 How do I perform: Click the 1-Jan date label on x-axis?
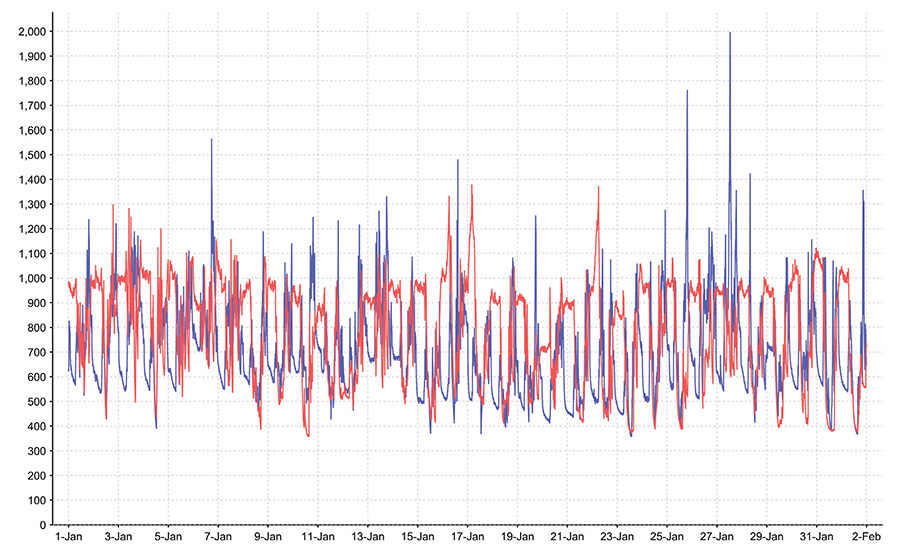tap(68, 537)
